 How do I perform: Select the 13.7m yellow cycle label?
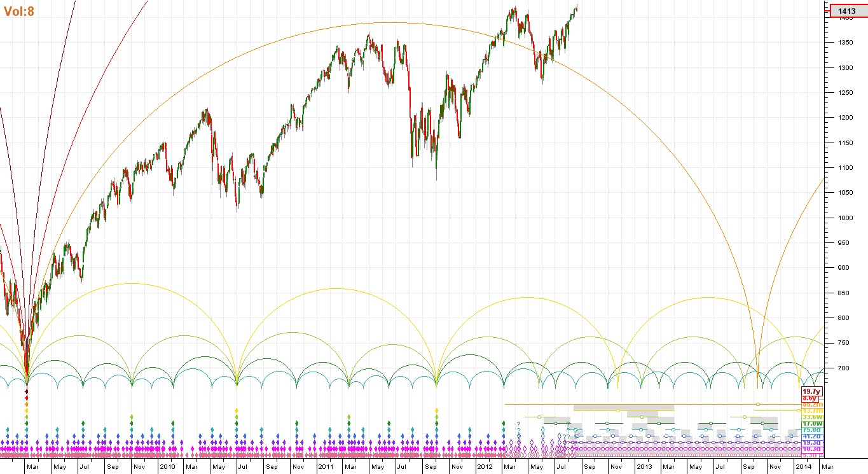[x=811, y=410]
